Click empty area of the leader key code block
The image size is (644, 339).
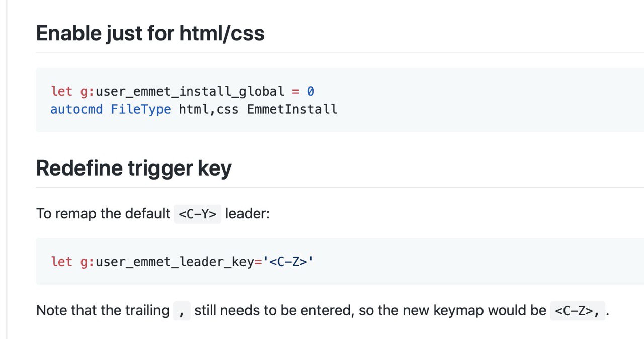[478, 262]
